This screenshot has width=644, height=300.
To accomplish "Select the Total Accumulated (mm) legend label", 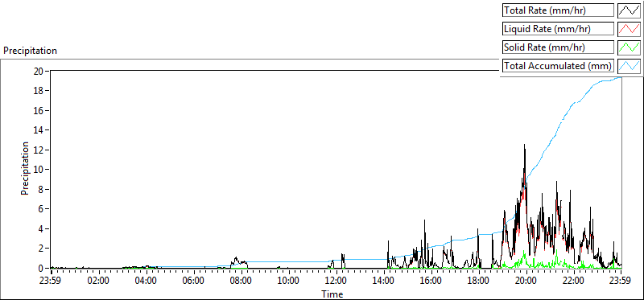I will [558, 66].
